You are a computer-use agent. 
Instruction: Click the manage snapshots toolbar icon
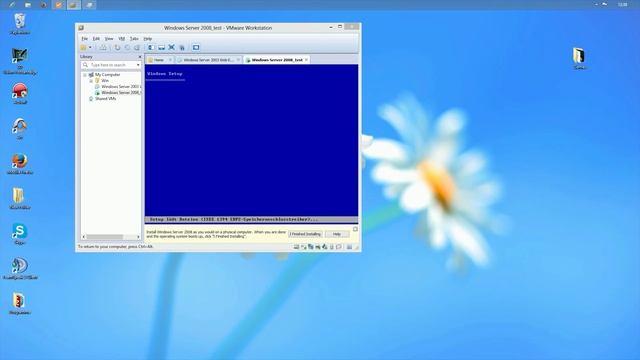(x=137, y=47)
